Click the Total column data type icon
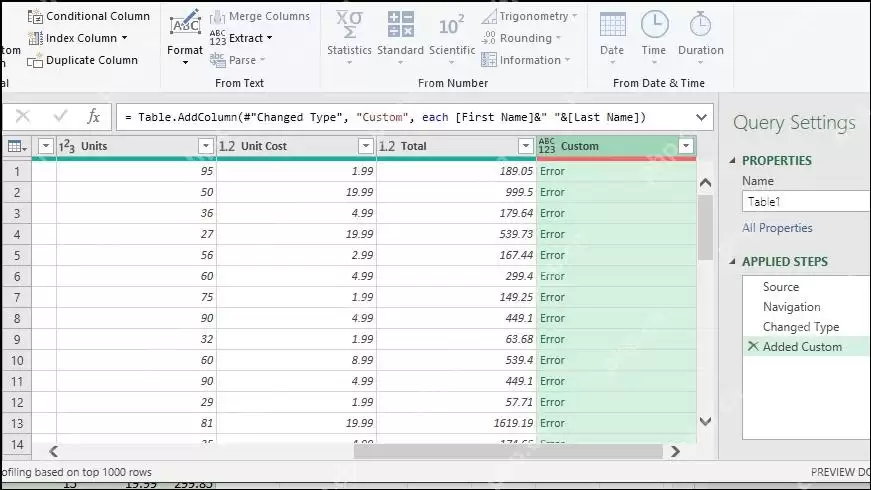The image size is (871, 490). (x=387, y=146)
